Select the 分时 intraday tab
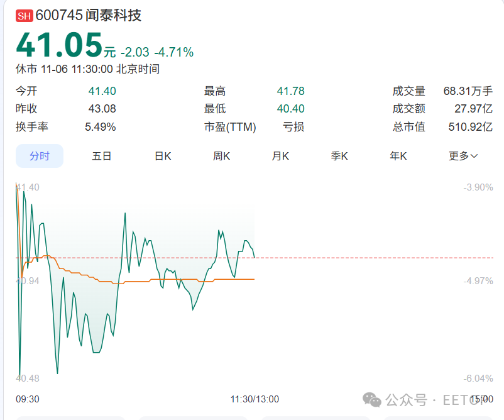 (x=40, y=156)
